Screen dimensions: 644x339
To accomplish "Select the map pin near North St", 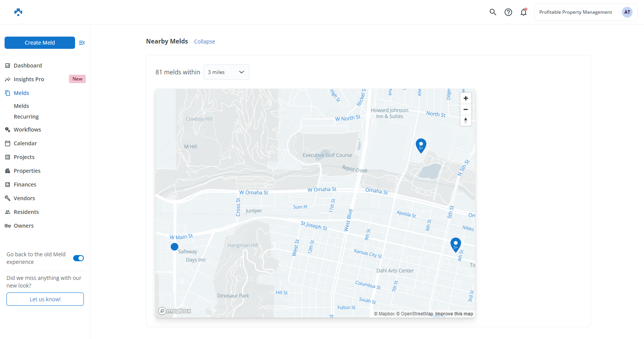I will click(421, 145).
